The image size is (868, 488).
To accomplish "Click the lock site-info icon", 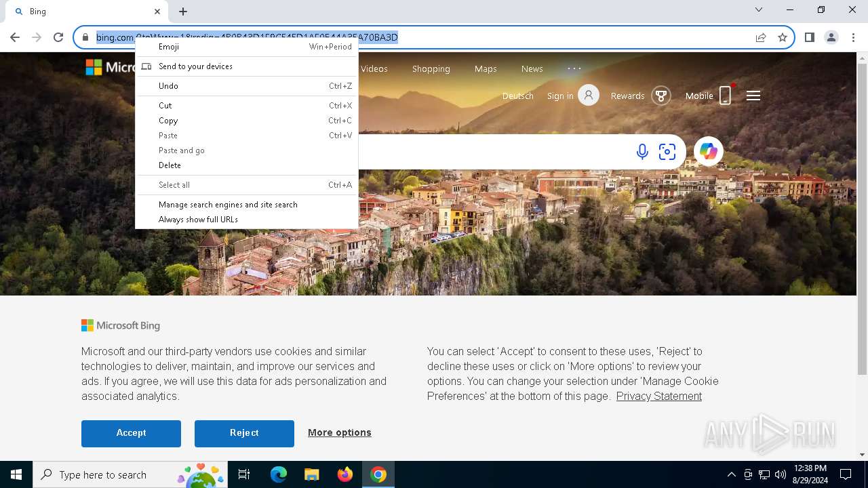I will (85, 37).
